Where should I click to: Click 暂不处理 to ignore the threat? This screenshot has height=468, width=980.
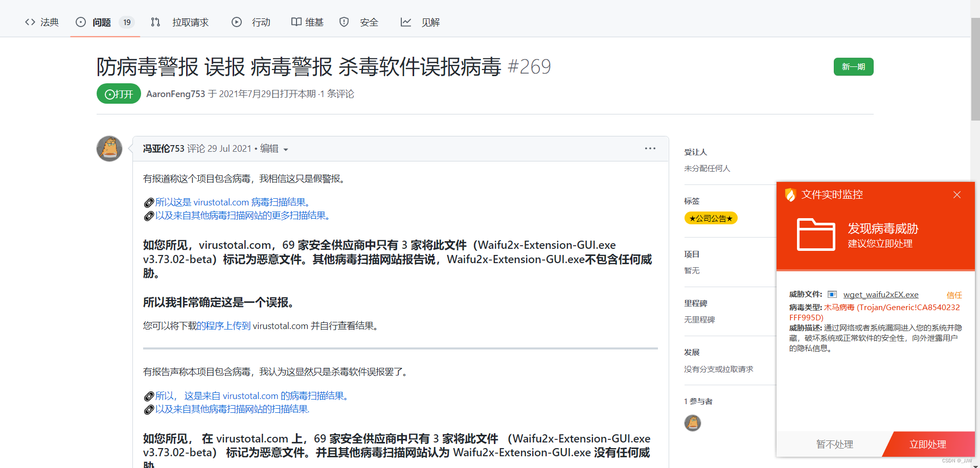click(x=834, y=444)
